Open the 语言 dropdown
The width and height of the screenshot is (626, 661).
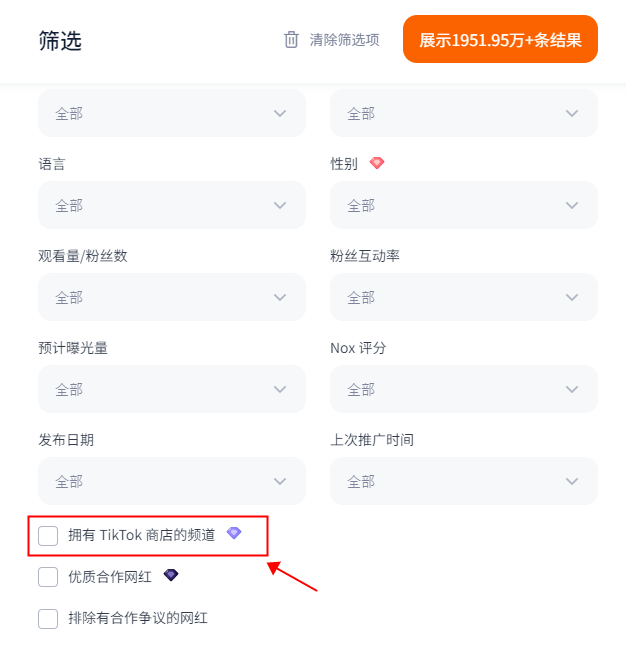(x=171, y=205)
